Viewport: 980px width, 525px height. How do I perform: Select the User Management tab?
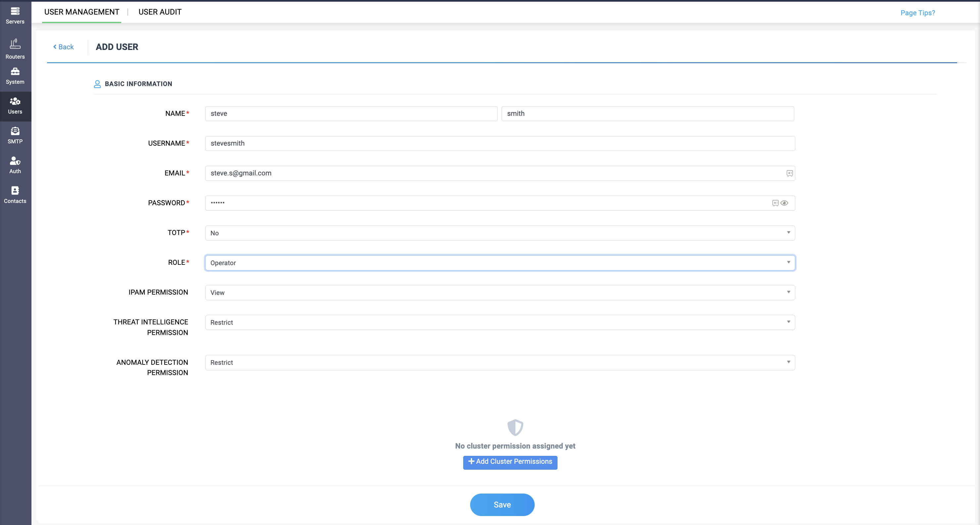point(81,12)
